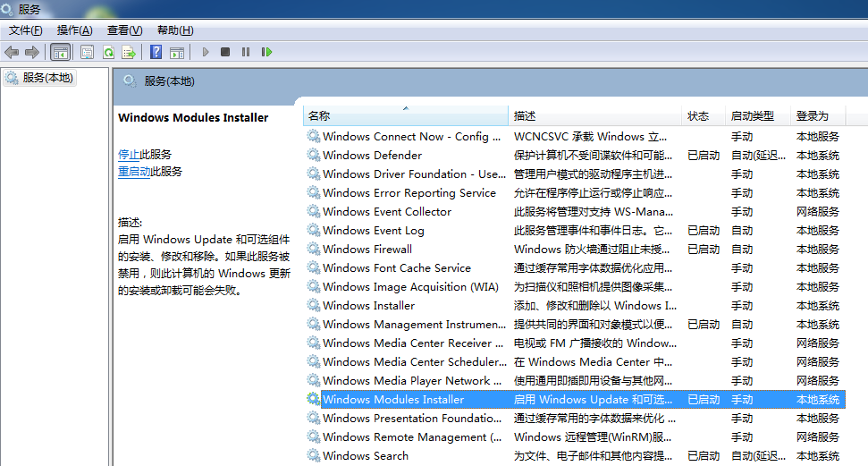Screen dimensions: 868x466
Task: Click the Forward arrow toolbar icon
Action: [x=32, y=52]
